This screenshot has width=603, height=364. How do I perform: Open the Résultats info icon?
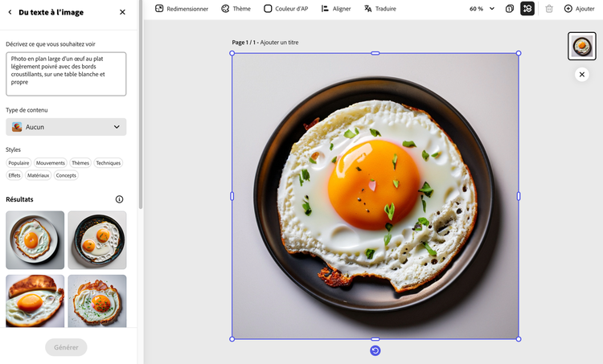pos(119,199)
